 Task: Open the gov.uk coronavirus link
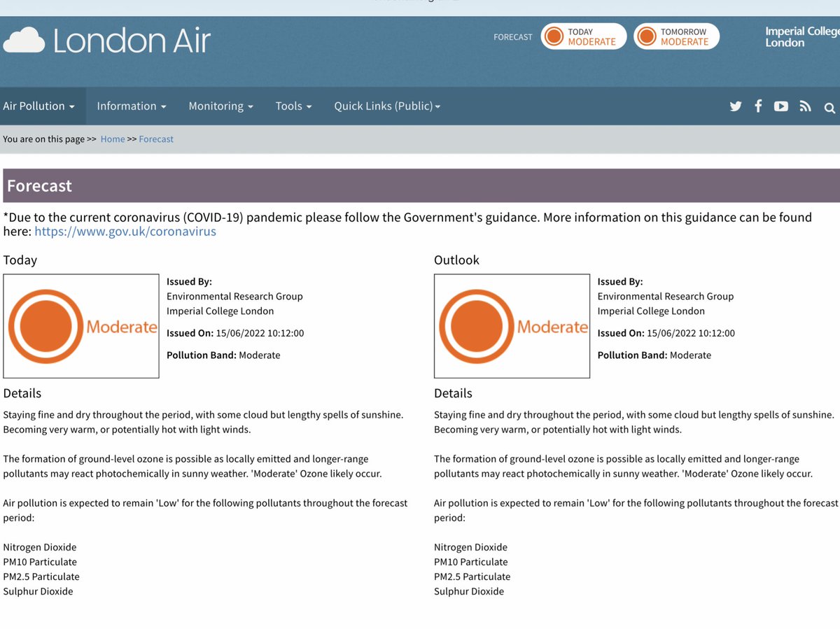[x=125, y=232]
